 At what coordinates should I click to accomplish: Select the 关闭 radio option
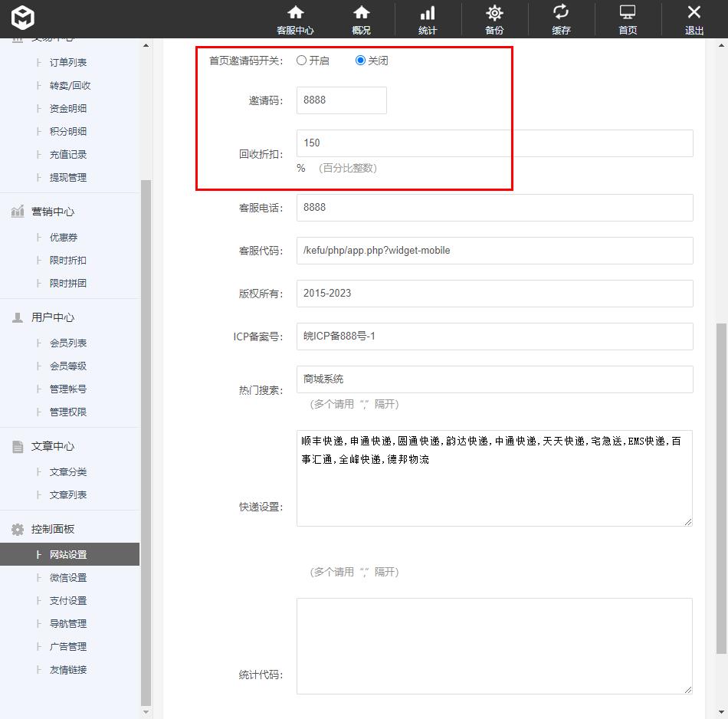click(358, 61)
